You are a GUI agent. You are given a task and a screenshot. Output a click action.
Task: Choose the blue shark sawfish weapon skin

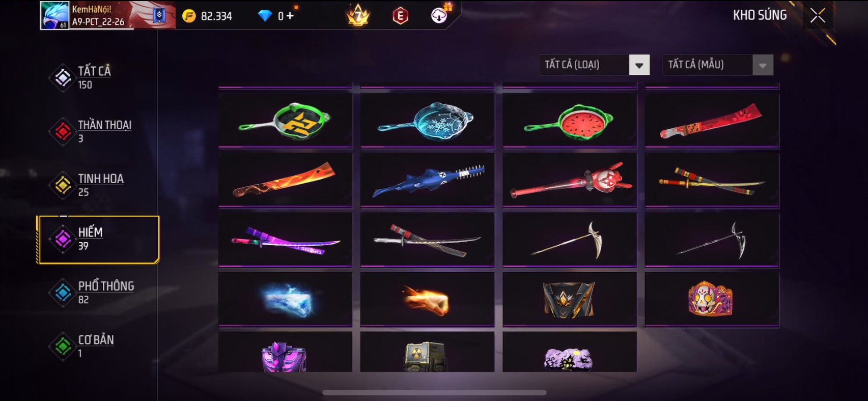pos(427,180)
